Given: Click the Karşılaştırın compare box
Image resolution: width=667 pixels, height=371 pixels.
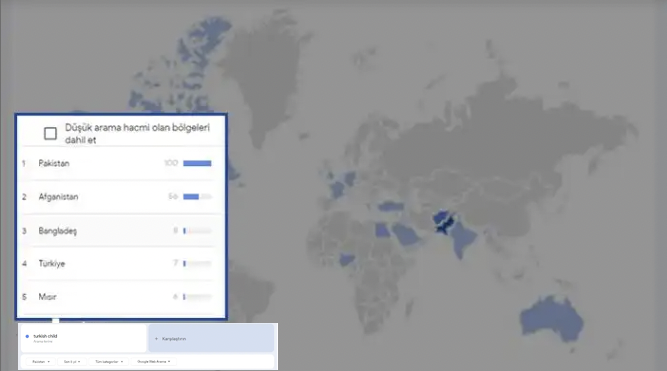Looking at the screenshot, I should click(211, 338).
